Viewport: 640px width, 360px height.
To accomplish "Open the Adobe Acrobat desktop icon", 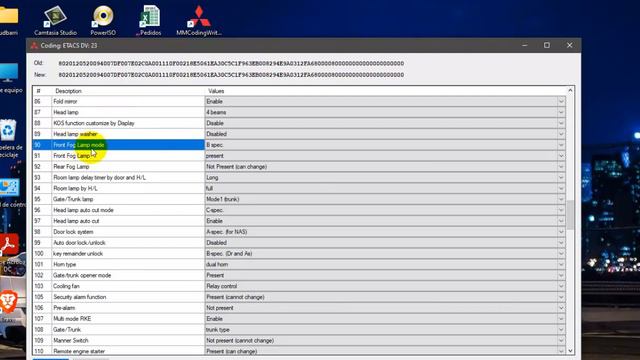I will click(x=9, y=253).
